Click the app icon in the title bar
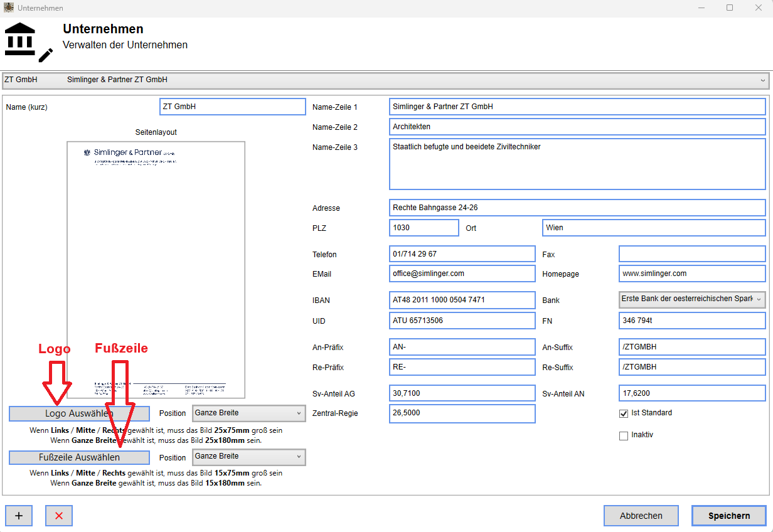Viewport: 773px width, 532px height. coord(9,8)
